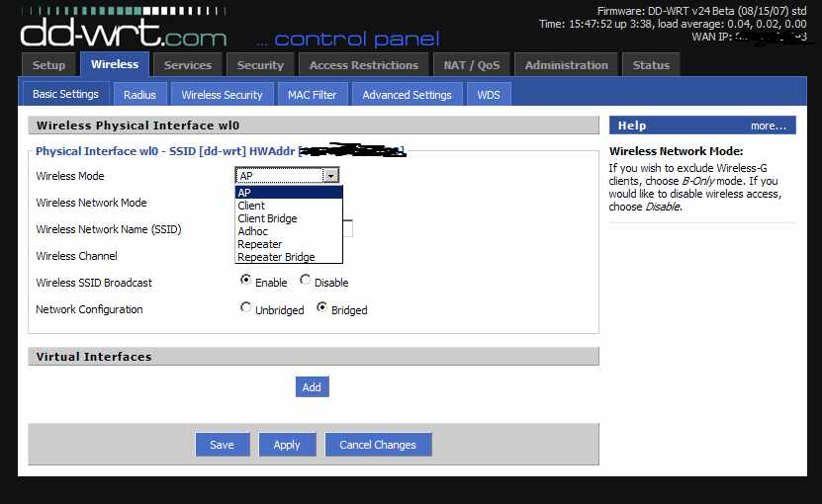This screenshot has width=822, height=504.
Task: Click the WAN IP text
Action: pyautogui.click(x=749, y=37)
